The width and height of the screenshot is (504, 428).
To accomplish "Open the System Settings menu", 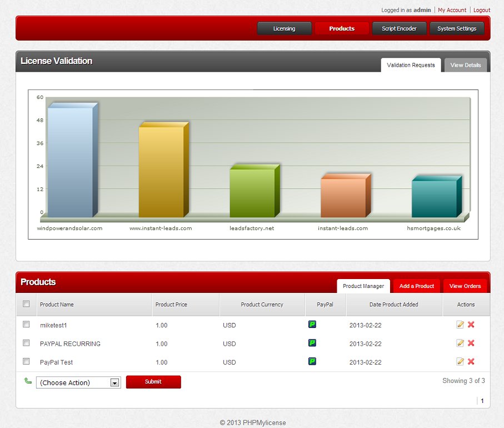I will [x=456, y=28].
